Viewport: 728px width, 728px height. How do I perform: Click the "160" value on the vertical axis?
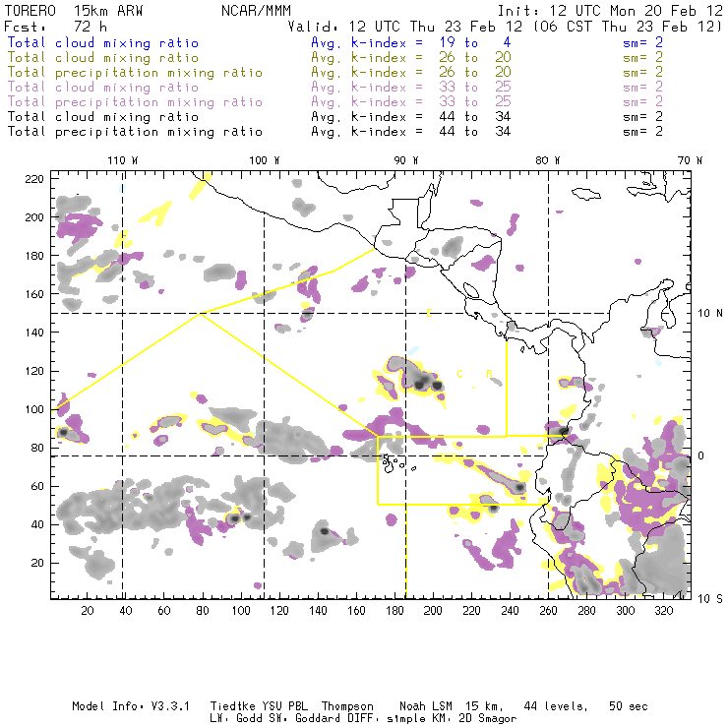click(34, 294)
